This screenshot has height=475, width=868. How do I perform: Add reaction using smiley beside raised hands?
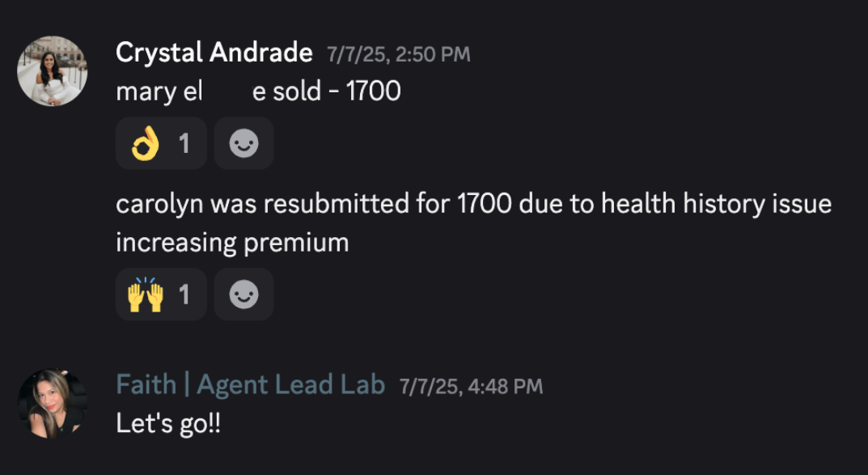[x=243, y=295]
